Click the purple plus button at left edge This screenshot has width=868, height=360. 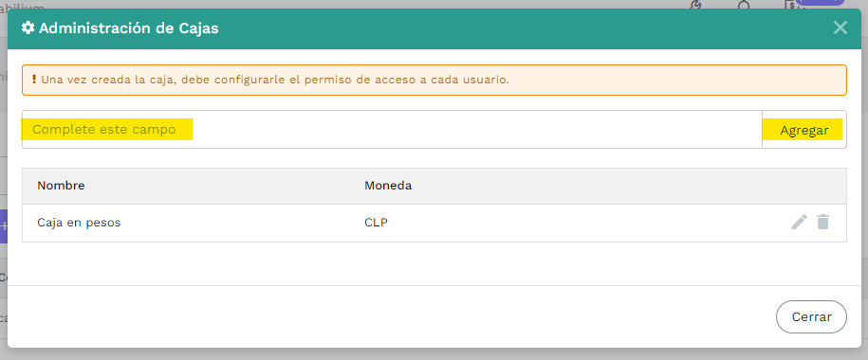(4, 226)
